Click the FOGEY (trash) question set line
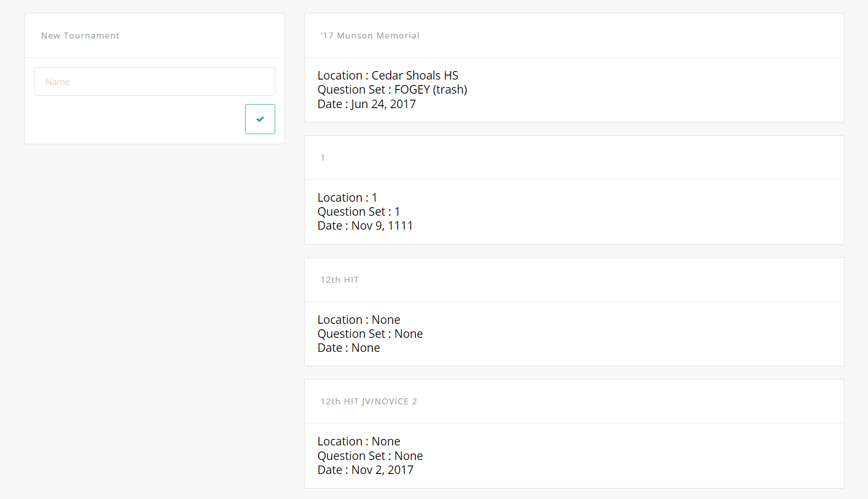The height and width of the screenshot is (499, 868). click(392, 90)
